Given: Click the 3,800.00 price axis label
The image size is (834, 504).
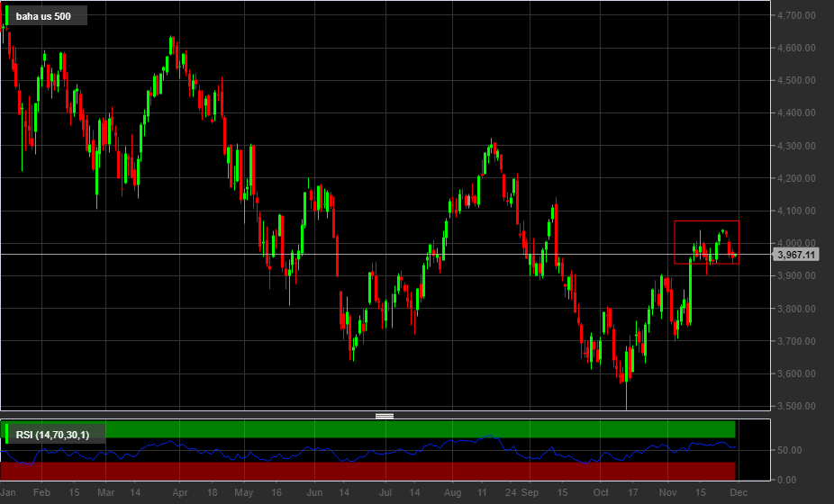Looking at the screenshot, I should tap(796, 309).
